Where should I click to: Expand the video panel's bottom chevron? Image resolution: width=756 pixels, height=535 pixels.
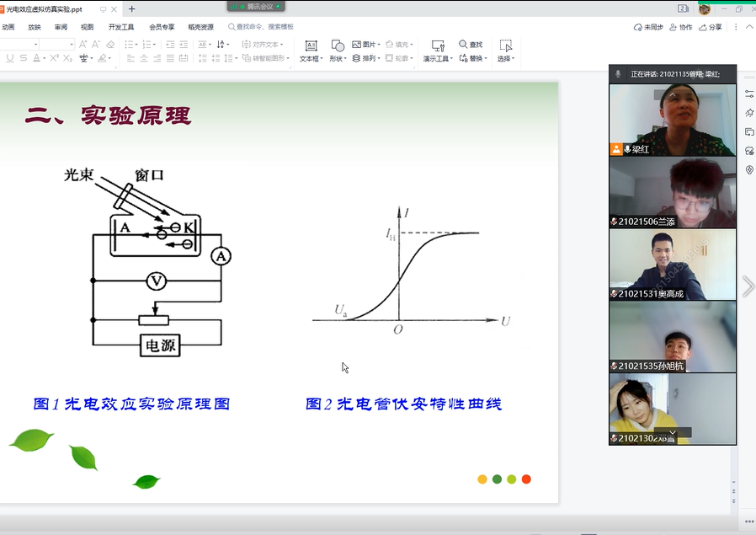click(672, 432)
